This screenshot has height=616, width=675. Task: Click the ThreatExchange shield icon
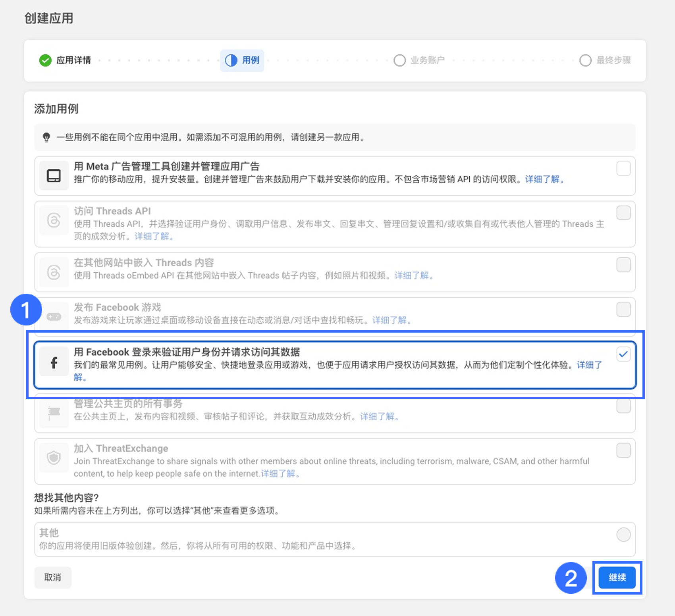54,458
